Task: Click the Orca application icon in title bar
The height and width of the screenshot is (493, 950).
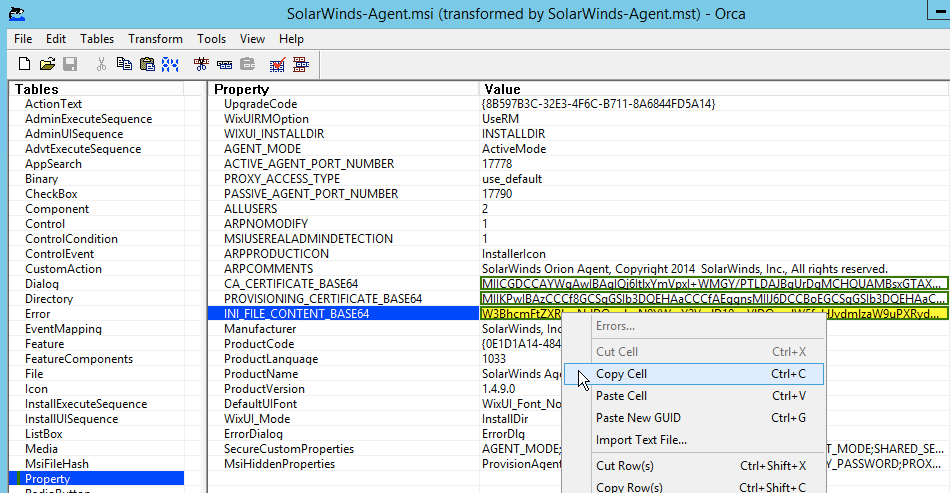Action: click(17, 13)
